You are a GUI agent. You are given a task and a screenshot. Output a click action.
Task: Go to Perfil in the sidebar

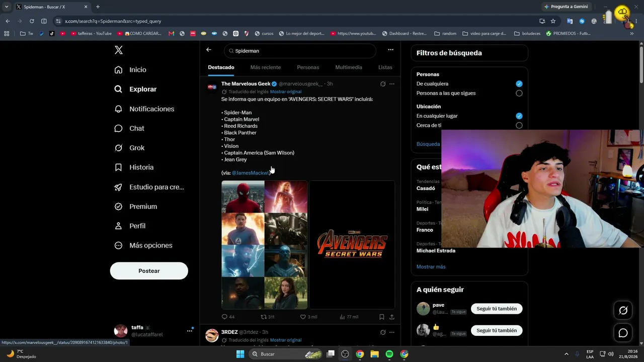click(130, 226)
